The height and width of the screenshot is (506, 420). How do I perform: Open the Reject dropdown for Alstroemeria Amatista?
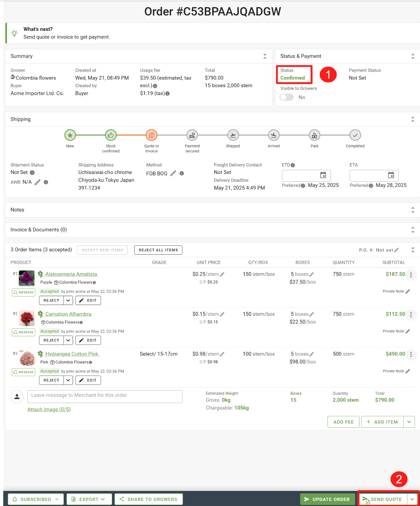pos(68,300)
